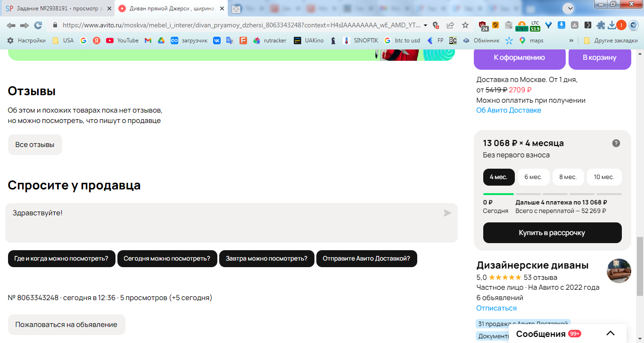Open the SINOPTIK weather bookmark
644x343 pixels.
click(361, 41)
